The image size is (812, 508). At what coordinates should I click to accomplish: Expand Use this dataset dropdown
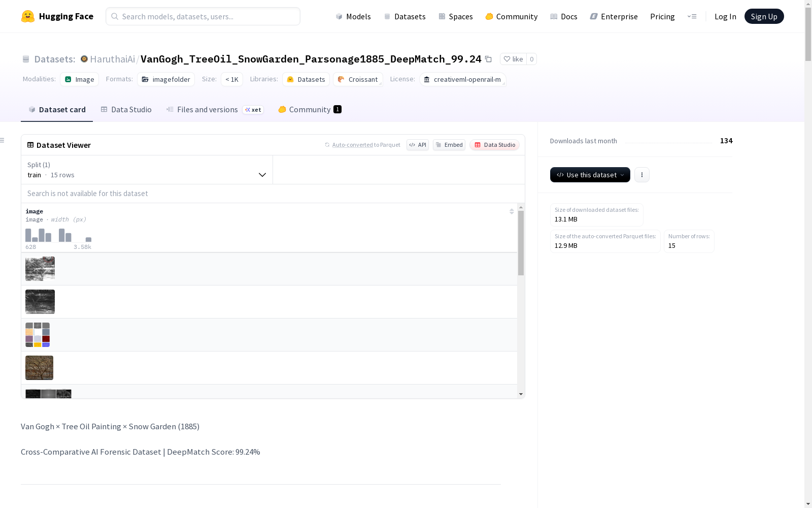point(590,175)
